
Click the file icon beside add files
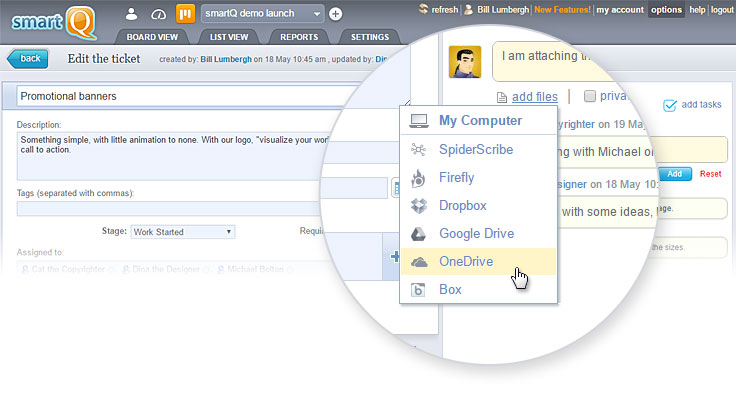tap(502, 97)
